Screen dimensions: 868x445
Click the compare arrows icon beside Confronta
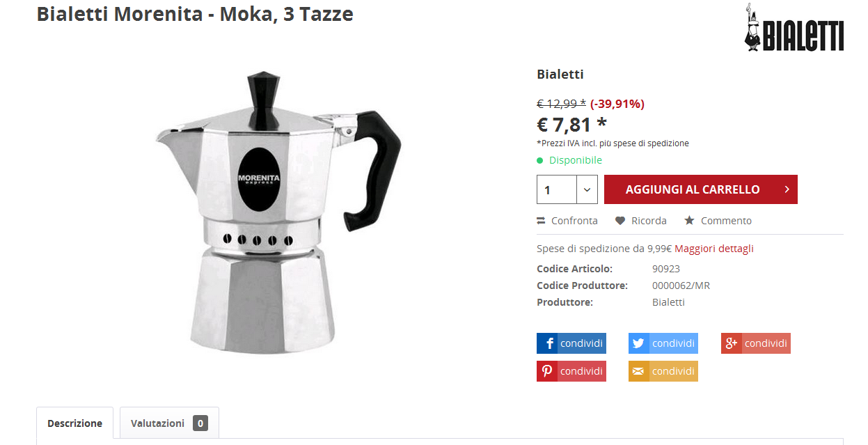541,221
